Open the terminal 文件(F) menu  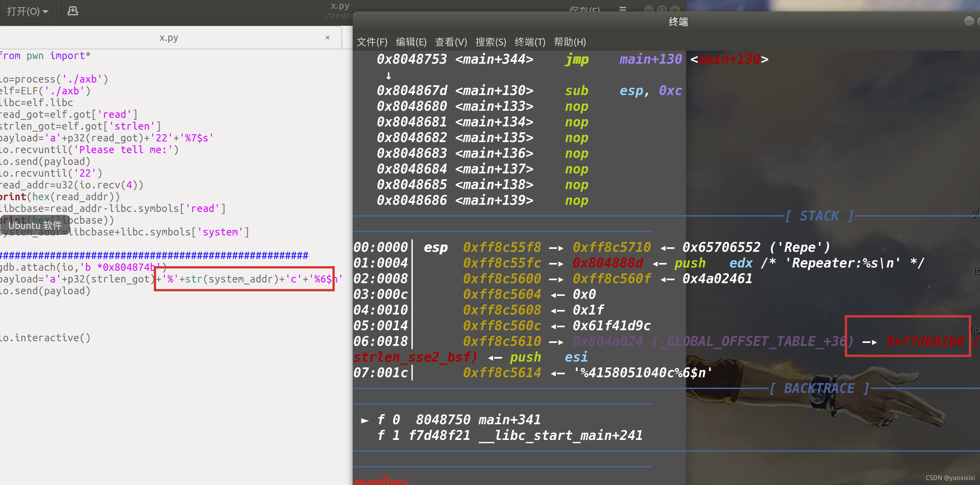tap(372, 42)
